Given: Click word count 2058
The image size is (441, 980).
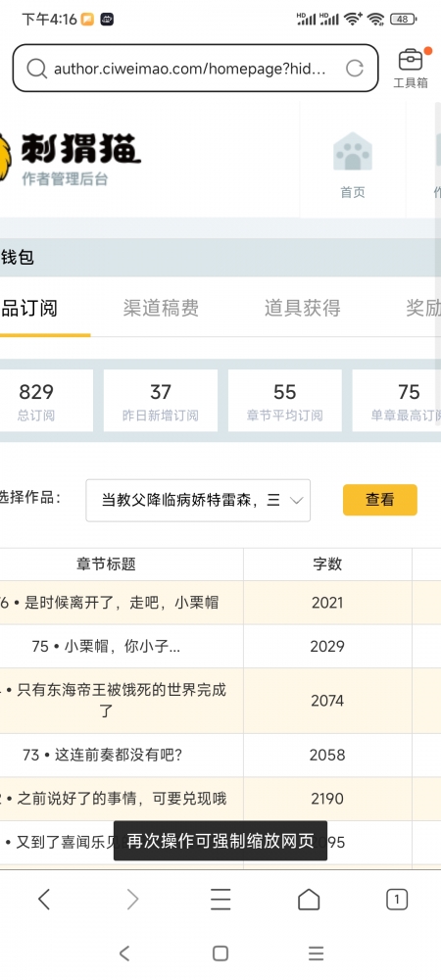Looking at the screenshot, I should point(327,755).
